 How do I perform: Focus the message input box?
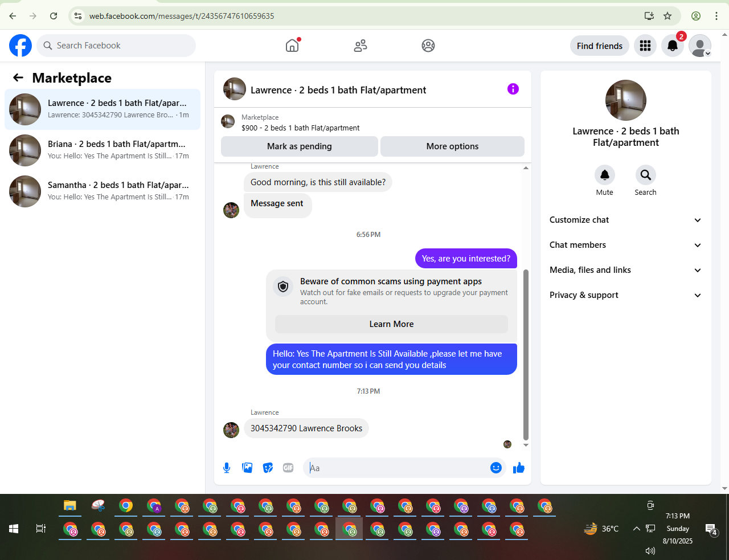(x=398, y=468)
